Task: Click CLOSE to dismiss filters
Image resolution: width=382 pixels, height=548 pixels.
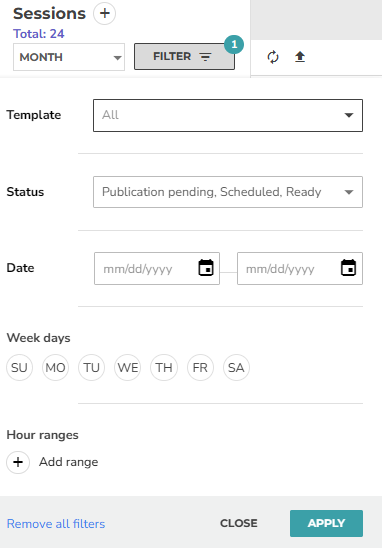Action: pos(239,523)
